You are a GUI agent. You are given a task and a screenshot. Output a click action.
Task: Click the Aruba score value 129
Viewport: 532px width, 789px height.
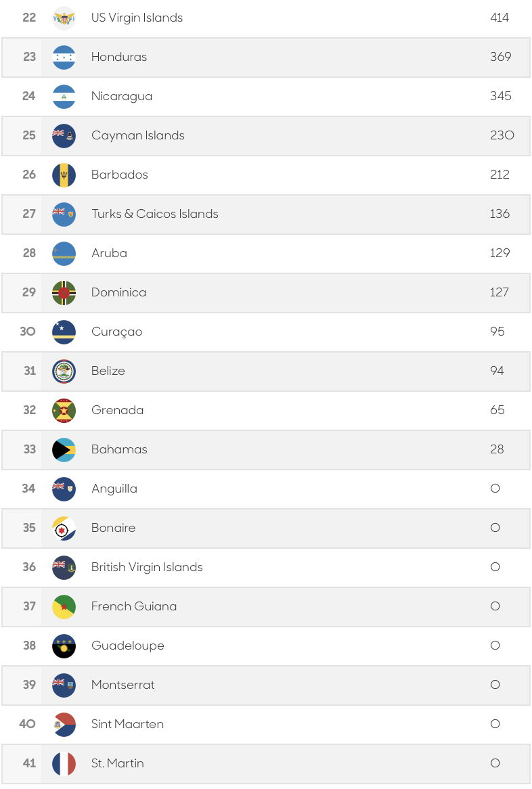(500, 253)
